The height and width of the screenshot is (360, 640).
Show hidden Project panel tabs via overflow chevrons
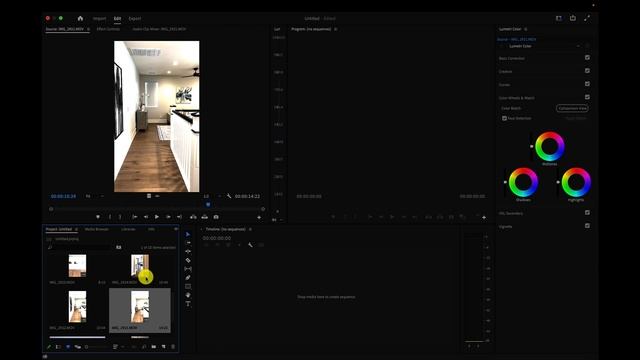[176, 229]
